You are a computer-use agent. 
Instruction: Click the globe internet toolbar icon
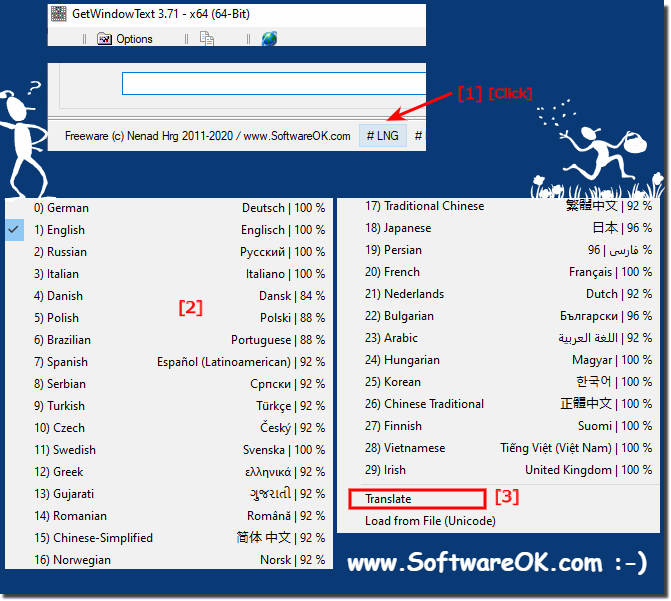tap(269, 39)
